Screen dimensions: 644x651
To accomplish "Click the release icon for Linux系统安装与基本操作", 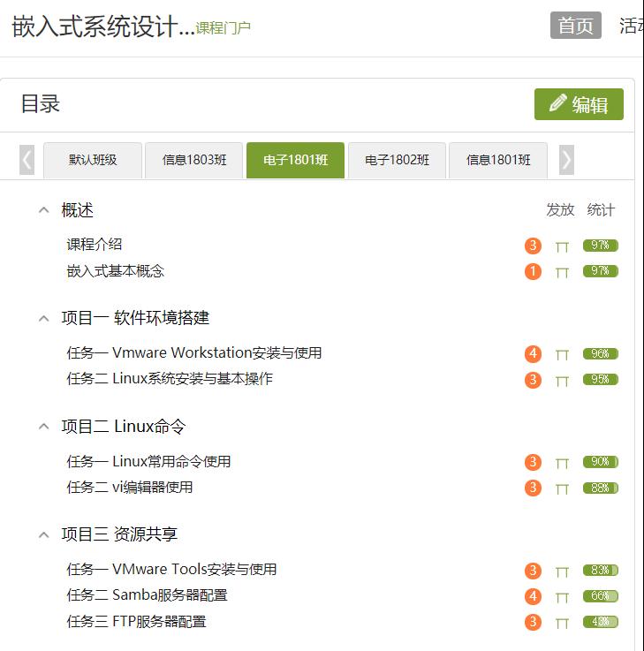I will click(x=562, y=381).
